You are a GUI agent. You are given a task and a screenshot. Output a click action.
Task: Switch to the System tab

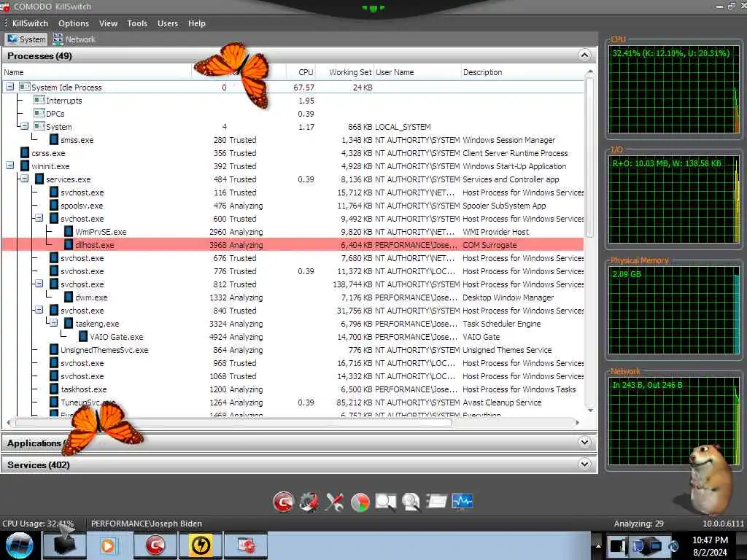click(26, 39)
